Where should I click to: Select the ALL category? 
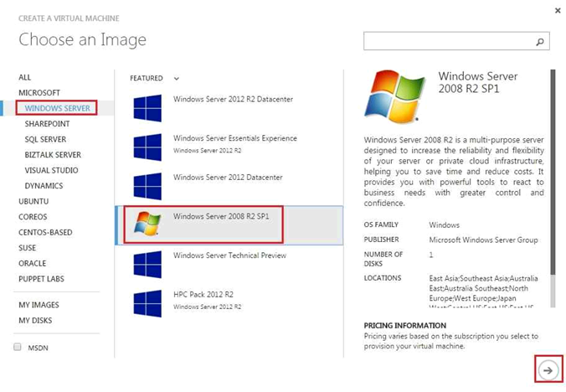tap(25, 77)
